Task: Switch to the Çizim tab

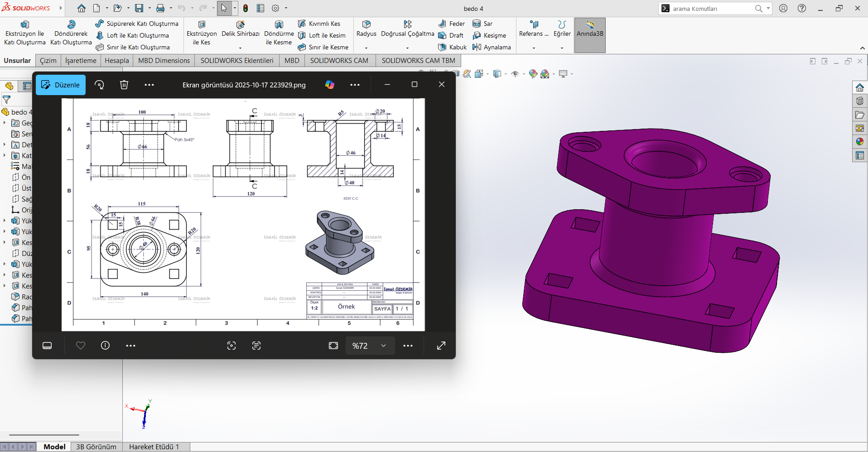Action: tap(48, 61)
